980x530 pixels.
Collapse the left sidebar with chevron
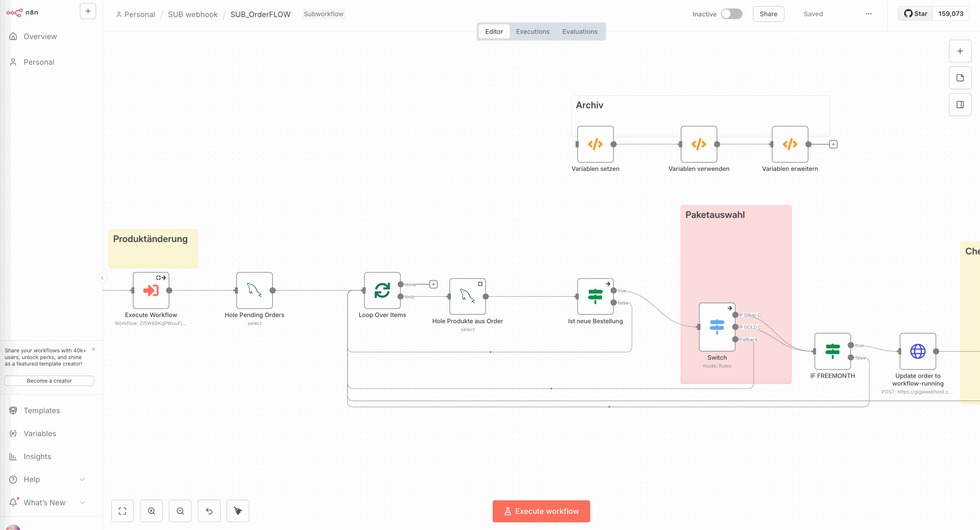[x=102, y=278]
